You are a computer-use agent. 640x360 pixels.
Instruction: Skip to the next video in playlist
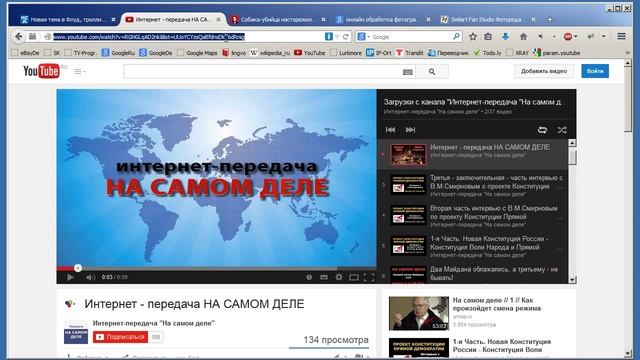click(x=410, y=130)
